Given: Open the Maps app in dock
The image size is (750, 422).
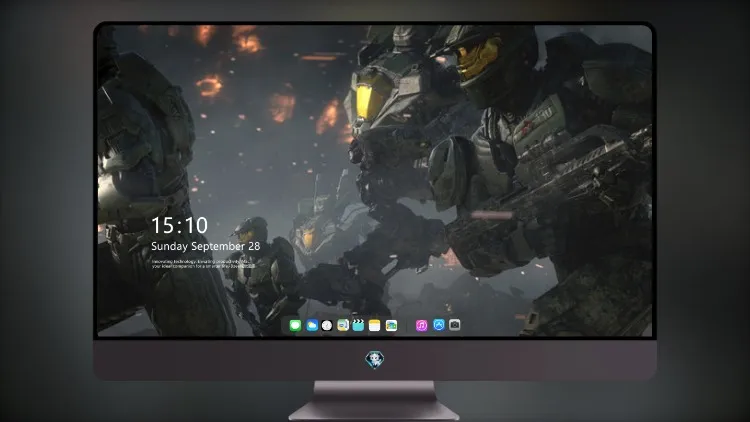Looking at the screenshot, I should 343,326.
